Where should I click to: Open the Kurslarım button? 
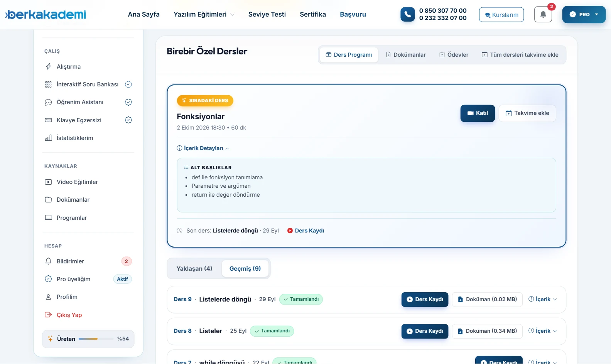tap(501, 15)
